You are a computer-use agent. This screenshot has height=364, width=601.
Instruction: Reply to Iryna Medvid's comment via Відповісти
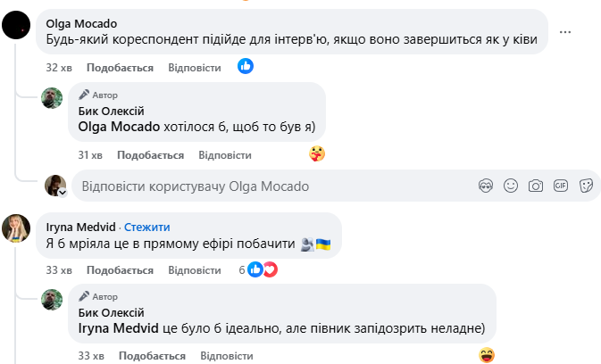click(194, 270)
